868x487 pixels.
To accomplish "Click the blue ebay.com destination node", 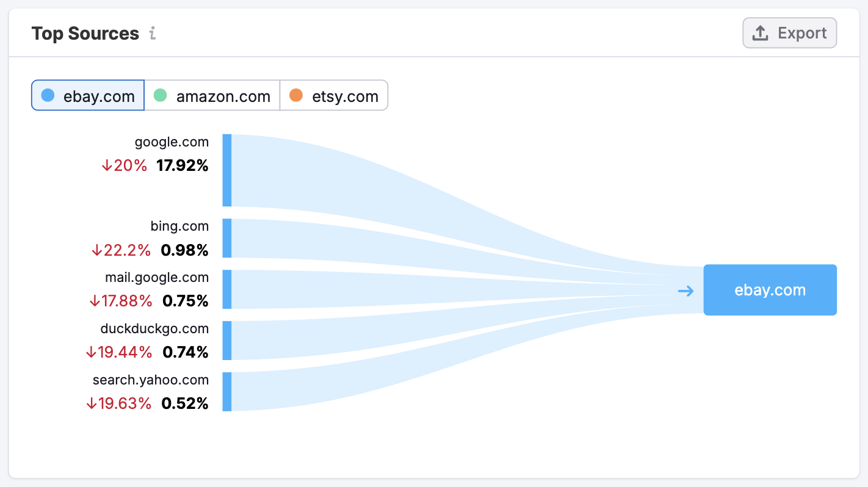I will [x=770, y=290].
